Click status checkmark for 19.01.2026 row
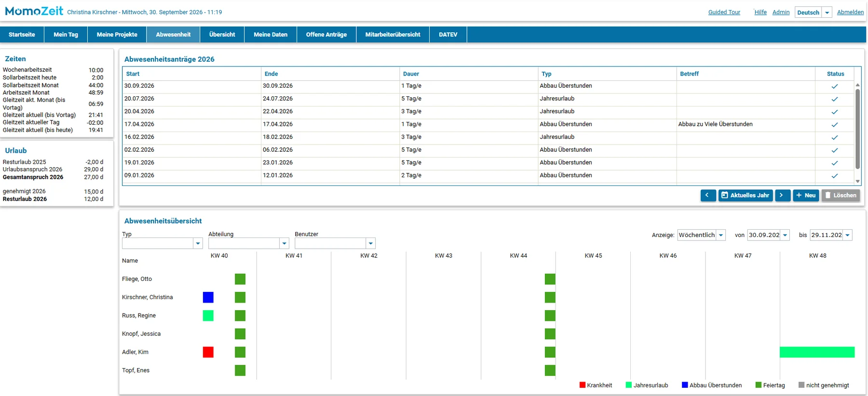The width and height of the screenshot is (868, 396). coord(834,163)
